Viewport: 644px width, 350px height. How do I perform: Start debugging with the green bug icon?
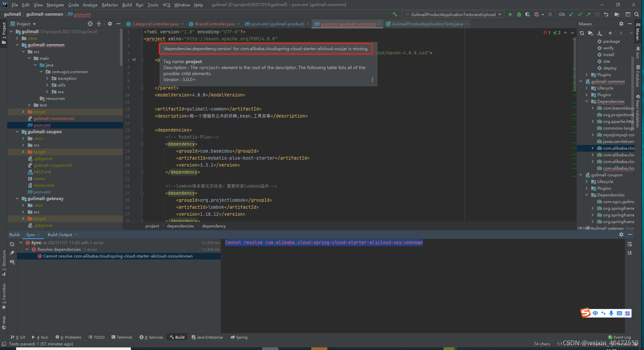519,14
